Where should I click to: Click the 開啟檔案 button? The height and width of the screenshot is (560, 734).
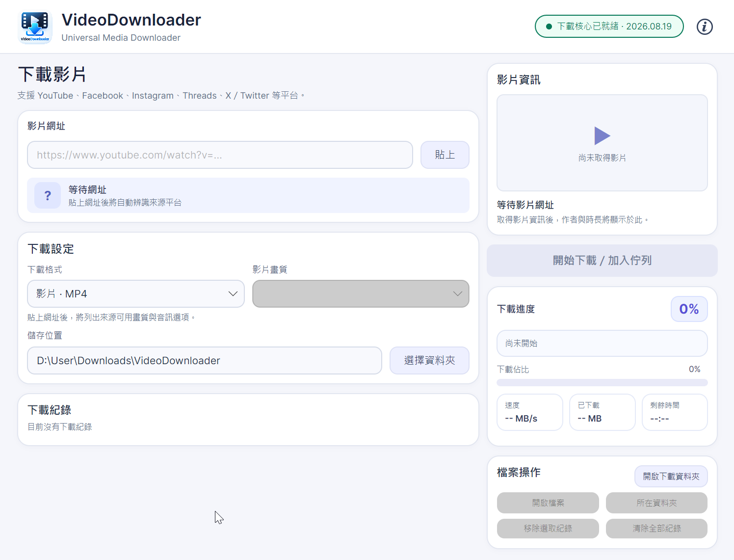pyautogui.click(x=548, y=503)
